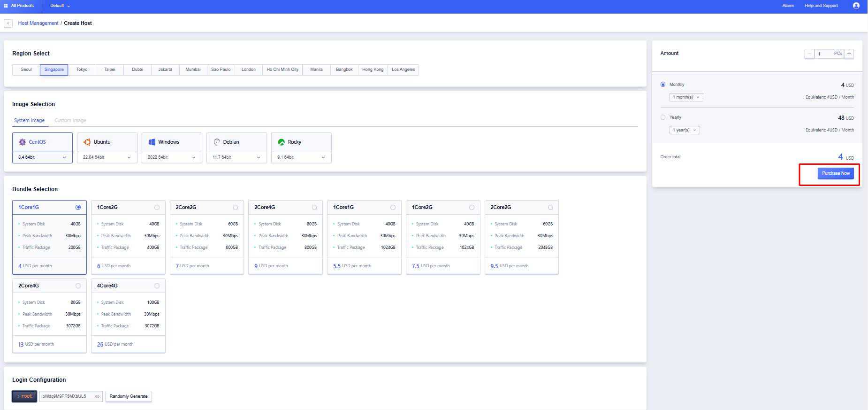
Task: Choose the Sao Paulo region
Action: (x=221, y=70)
